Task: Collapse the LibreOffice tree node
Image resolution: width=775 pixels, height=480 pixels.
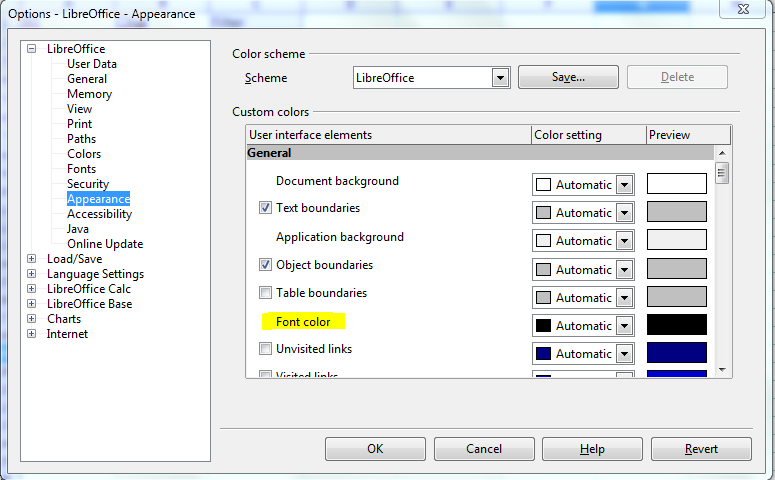Action: coord(32,49)
